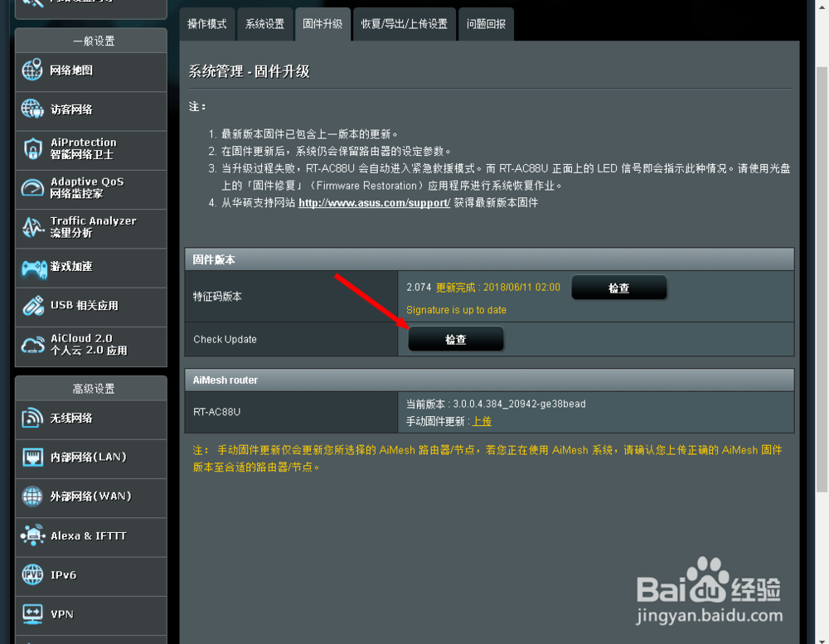The image size is (829, 644).
Task: Select 访客网络 menu label
Action: pos(71,109)
